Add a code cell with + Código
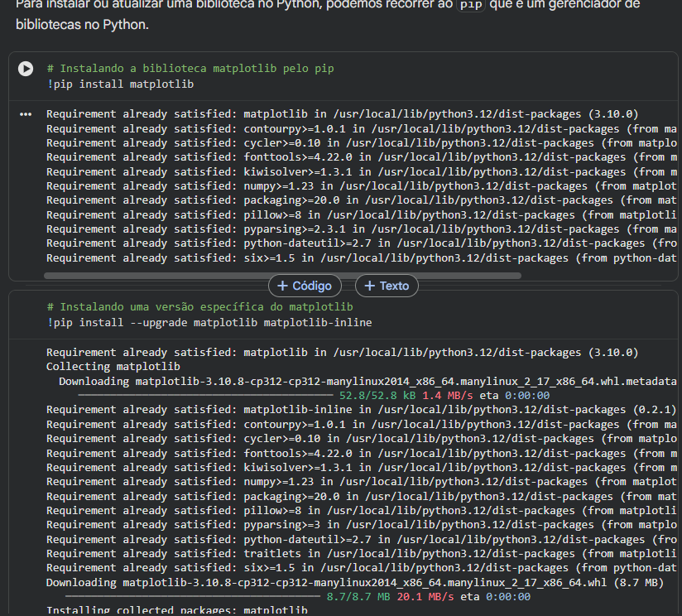The height and width of the screenshot is (616, 682). coord(305,286)
